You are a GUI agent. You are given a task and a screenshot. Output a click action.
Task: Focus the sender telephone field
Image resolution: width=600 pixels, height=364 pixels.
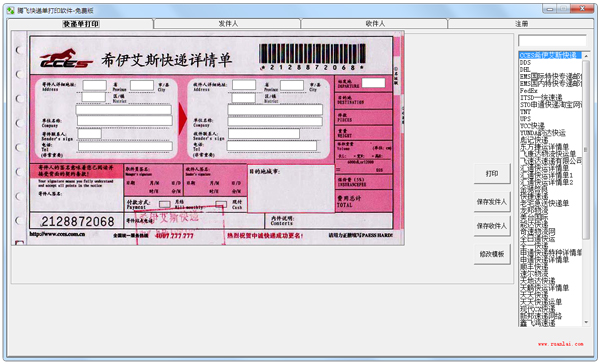[125, 146]
